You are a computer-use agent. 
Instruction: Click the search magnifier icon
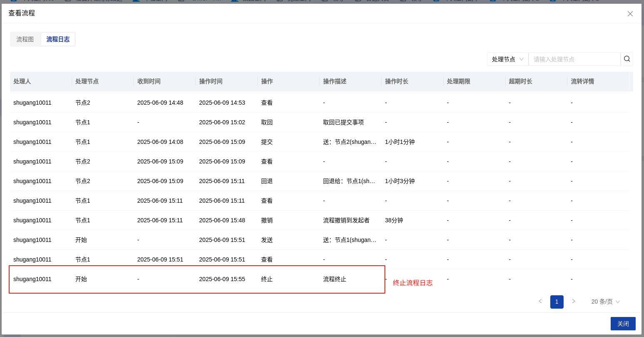click(627, 59)
